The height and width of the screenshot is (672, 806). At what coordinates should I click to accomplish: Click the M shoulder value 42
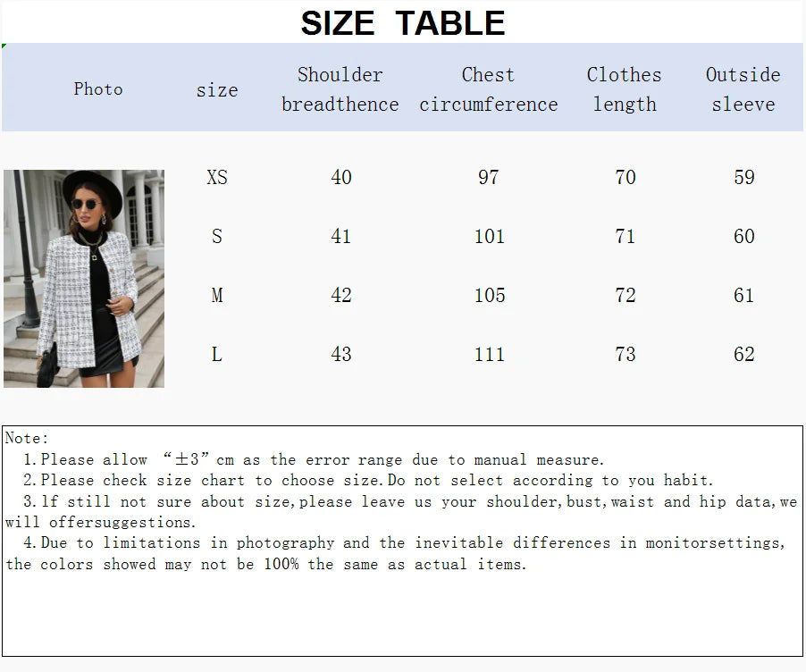point(341,295)
